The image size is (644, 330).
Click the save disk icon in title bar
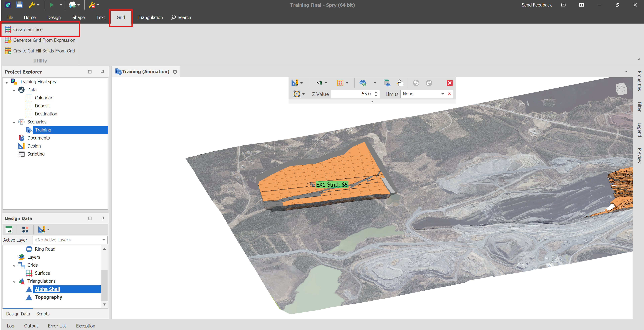click(x=19, y=5)
